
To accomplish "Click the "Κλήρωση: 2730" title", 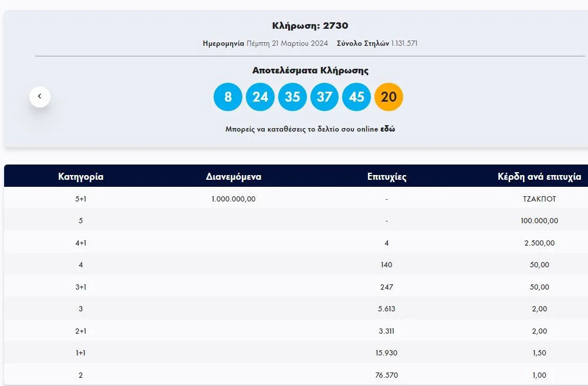I will click(x=310, y=26).
